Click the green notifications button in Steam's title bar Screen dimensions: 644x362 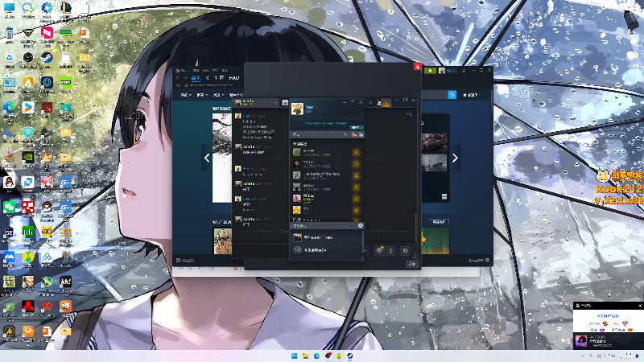[430, 71]
